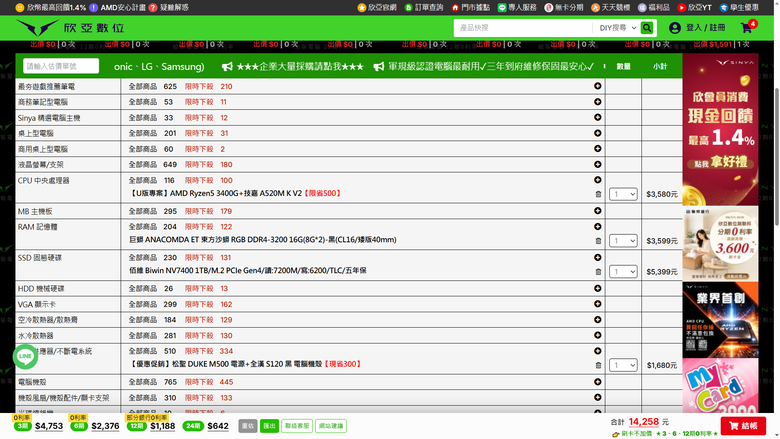Click the 聯絡客服 button
Image resolution: width=780 pixels, height=439 pixels.
pos(297,426)
